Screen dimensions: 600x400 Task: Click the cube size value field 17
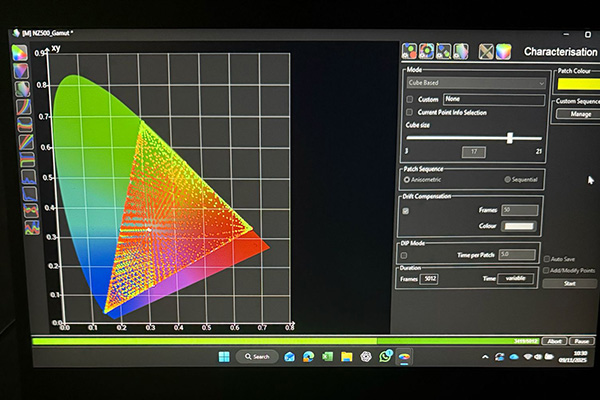point(474,152)
